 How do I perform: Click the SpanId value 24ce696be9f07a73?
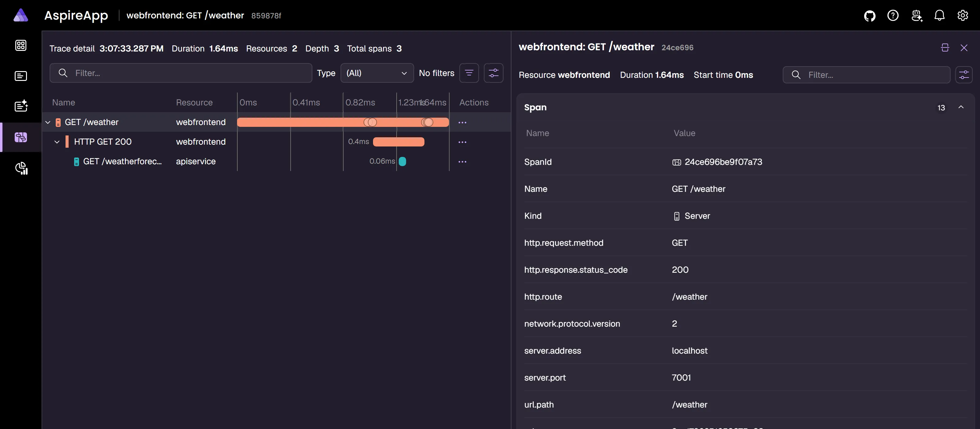(x=723, y=162)
